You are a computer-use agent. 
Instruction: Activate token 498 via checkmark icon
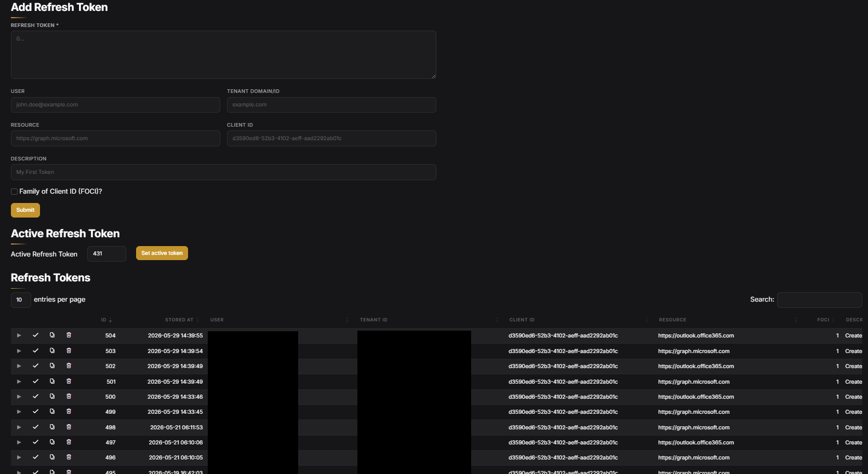(35, 427)
